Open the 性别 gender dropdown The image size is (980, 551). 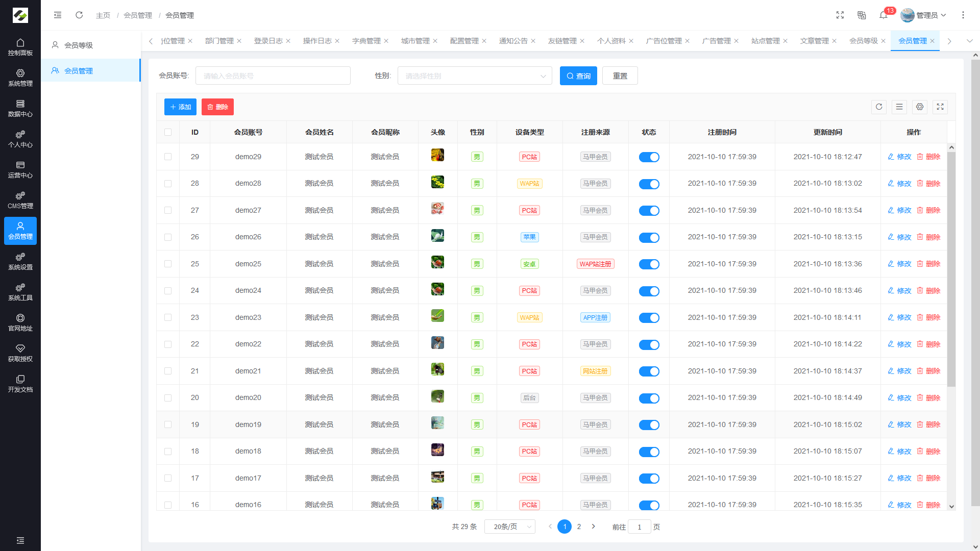(x=474, y=76)
